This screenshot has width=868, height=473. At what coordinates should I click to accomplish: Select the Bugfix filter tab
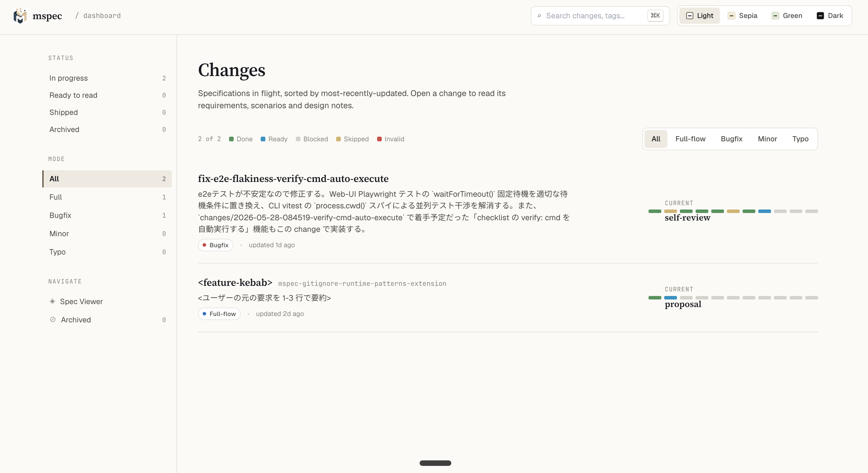coord(732,139)
